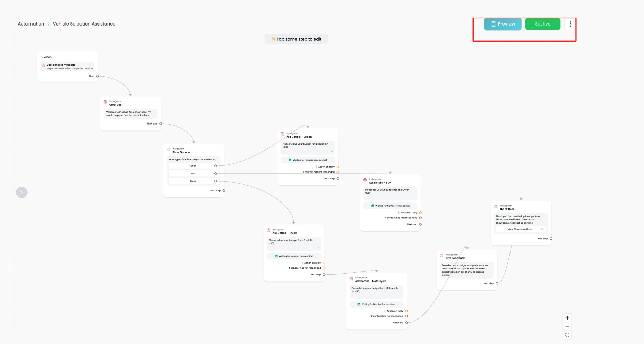644x344 pixels.
Task: Click the Instagram icon on Greet User step
Action: pos(105,102)
